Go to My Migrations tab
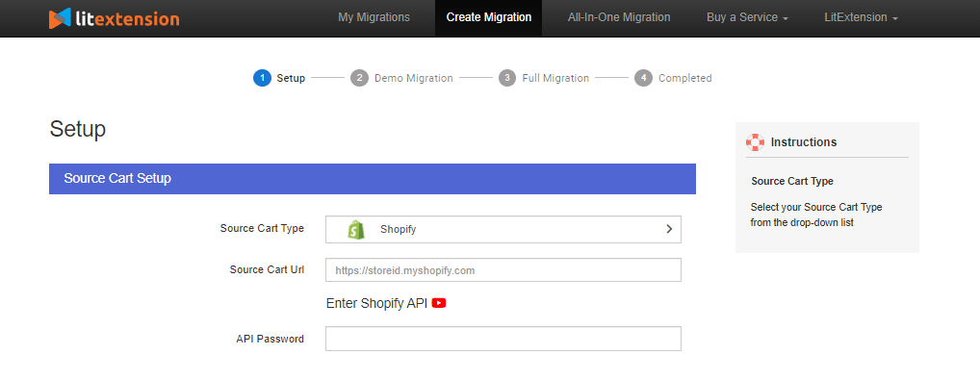 coord(374,17)
